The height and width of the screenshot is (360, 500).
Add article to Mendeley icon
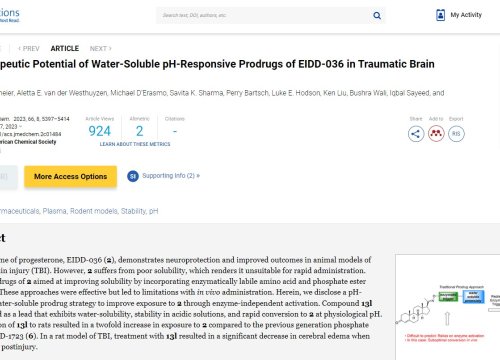(x=436, y=134)
